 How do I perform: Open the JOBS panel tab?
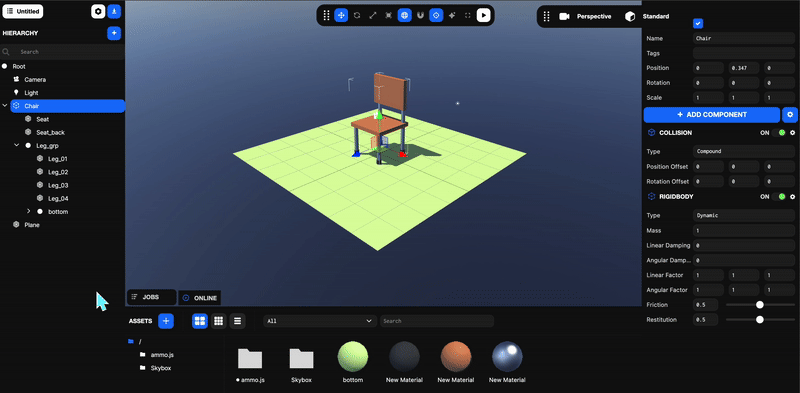click(x=152, y=297)
